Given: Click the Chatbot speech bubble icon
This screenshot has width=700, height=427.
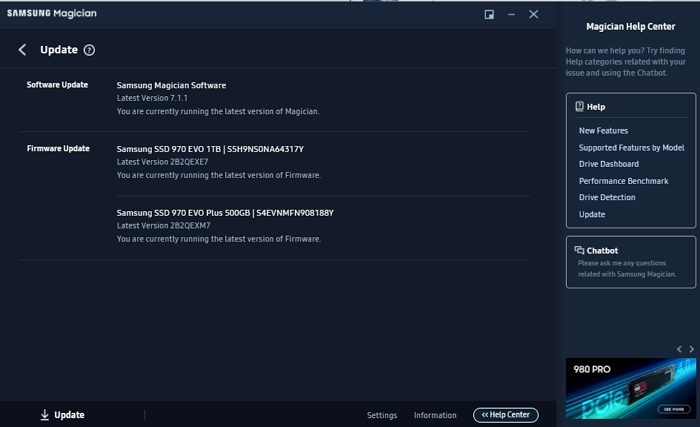Looking at the screenshot, I should point(579,250).
